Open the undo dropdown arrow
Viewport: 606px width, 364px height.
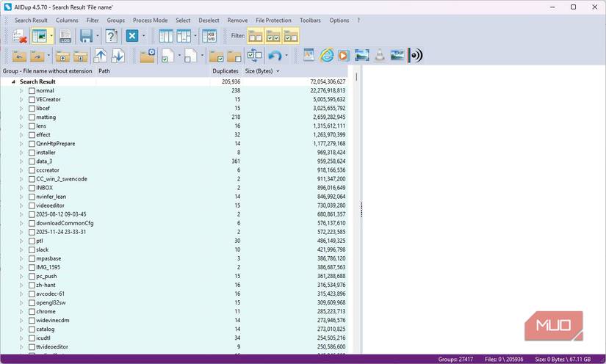(x=286, y=56)
